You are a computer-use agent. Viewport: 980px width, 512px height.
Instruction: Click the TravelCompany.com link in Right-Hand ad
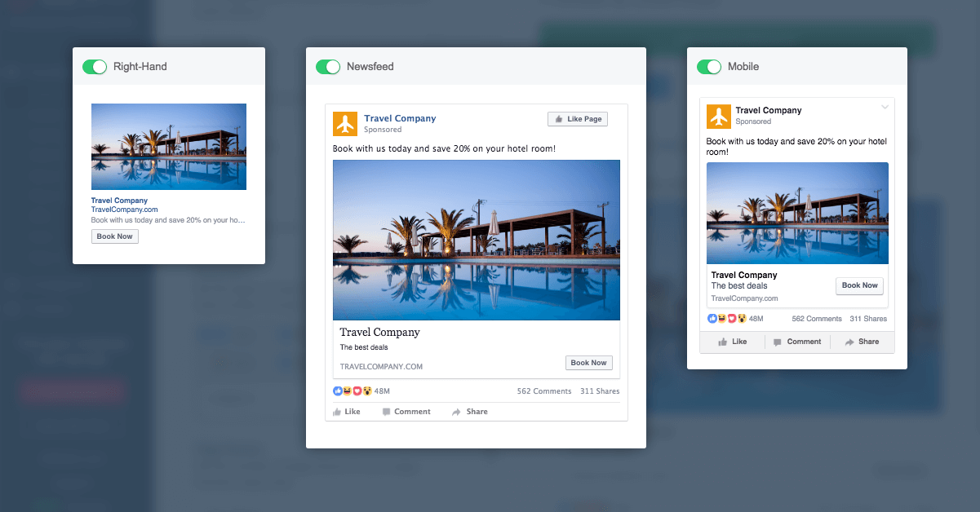124,210
